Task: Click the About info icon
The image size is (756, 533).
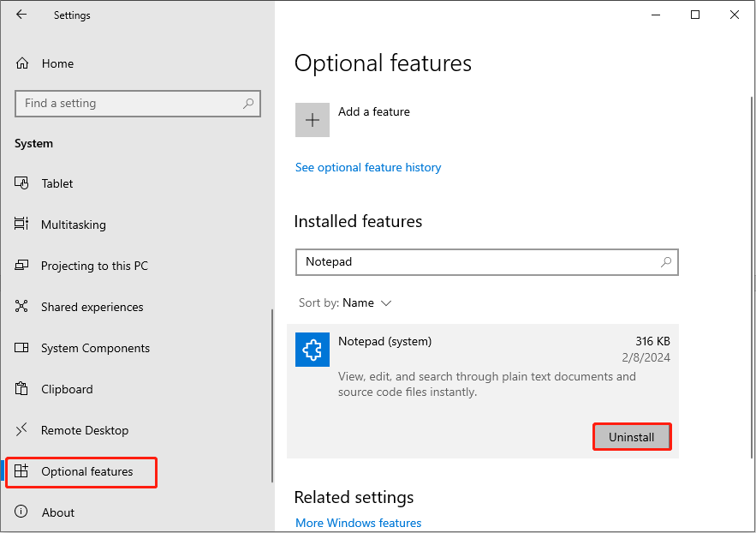Action: (x=21, y=512)
